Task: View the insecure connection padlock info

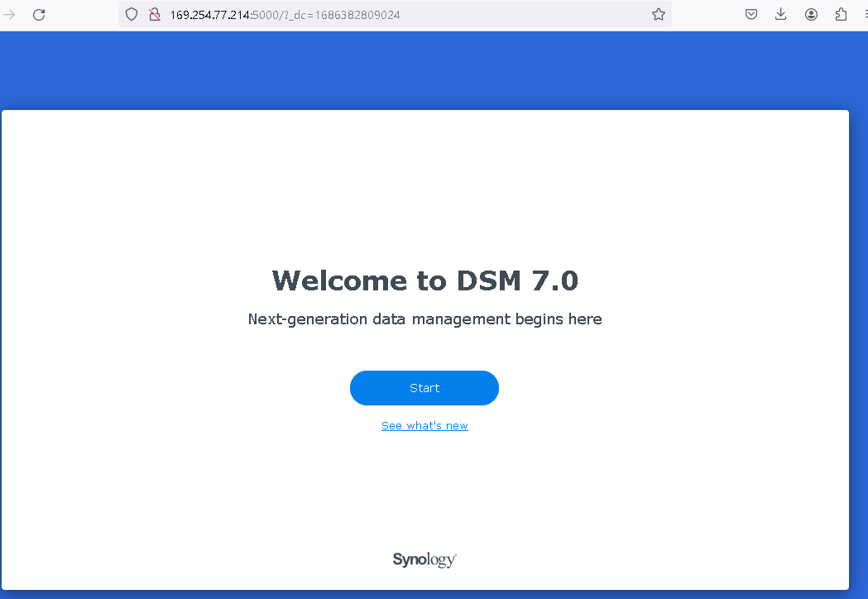Action: tap(155, 14)
